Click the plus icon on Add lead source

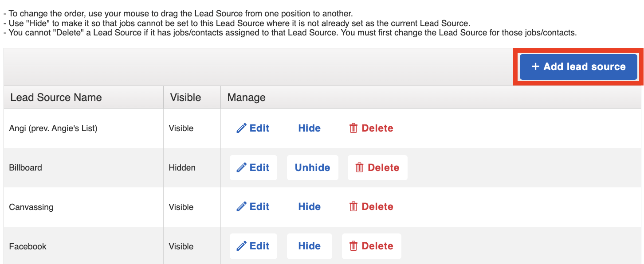(535, 67)
